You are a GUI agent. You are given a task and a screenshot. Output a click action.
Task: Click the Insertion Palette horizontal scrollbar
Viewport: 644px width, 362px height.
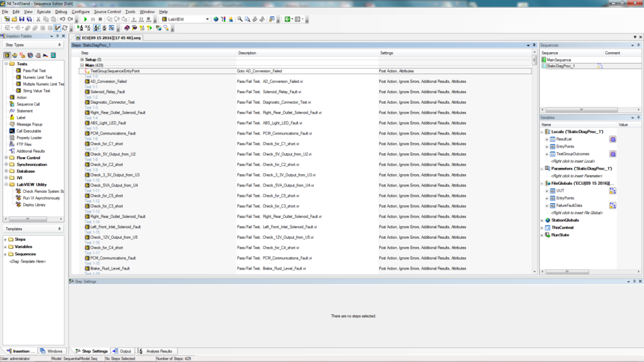tap(33, 219)
